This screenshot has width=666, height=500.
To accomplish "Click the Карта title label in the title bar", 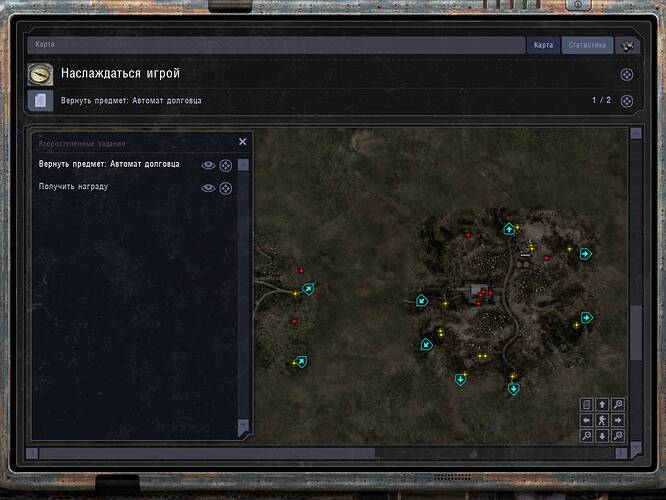I will 45,44.
